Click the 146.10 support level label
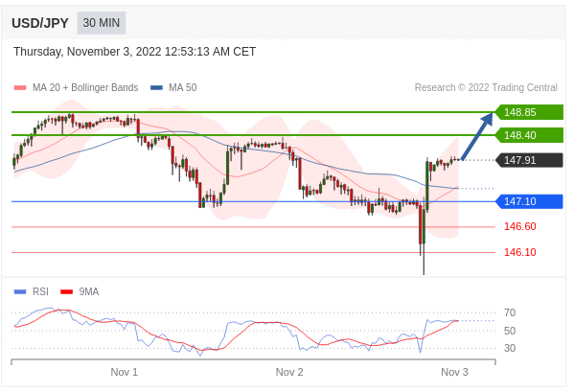The width and height of the screenshot is (573, 392). point(520,252)
